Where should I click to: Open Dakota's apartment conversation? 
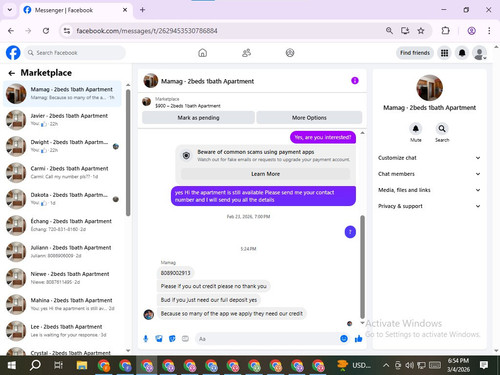[62, 199]
